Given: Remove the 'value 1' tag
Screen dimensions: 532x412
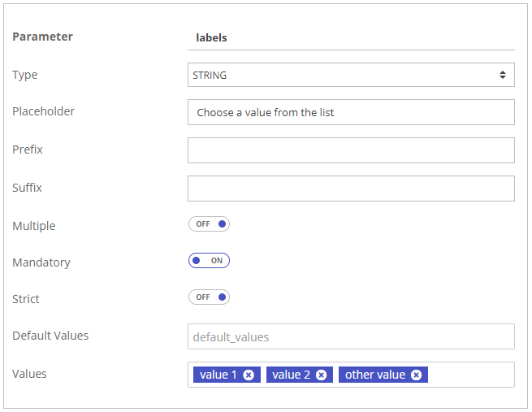Looking at the screenshot, I should (x=249, y=375).
